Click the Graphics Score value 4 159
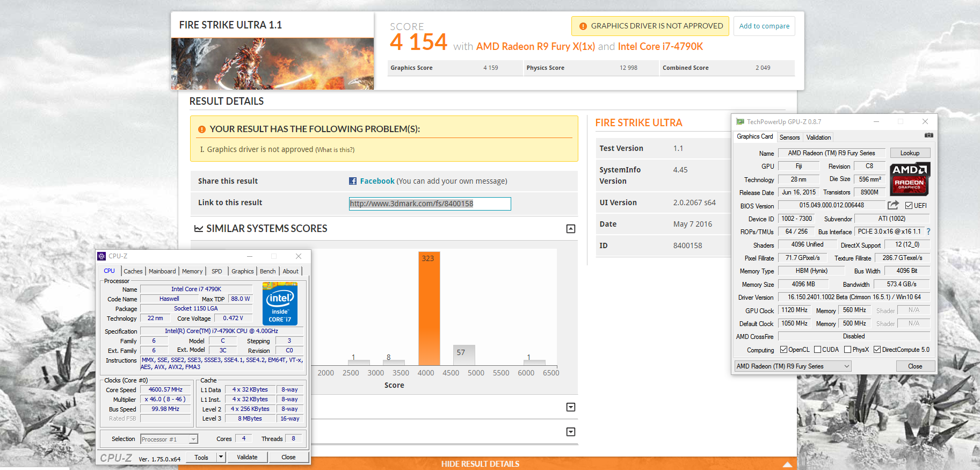The image size is (980, 470). tap(491, 68)
